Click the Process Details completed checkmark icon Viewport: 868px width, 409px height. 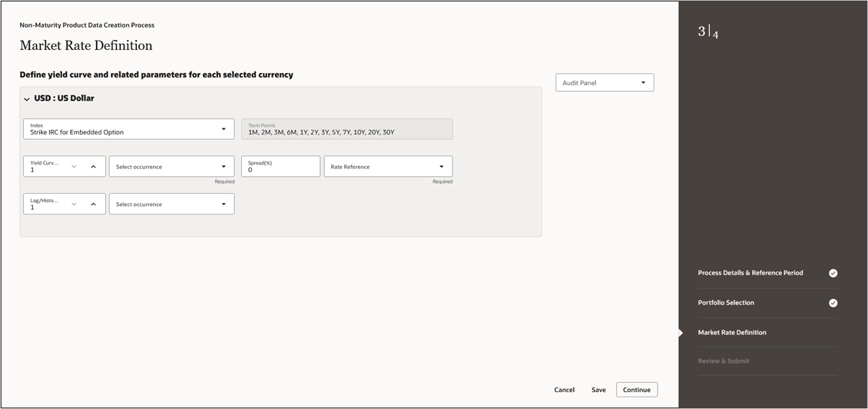click(x=833, y=273)
